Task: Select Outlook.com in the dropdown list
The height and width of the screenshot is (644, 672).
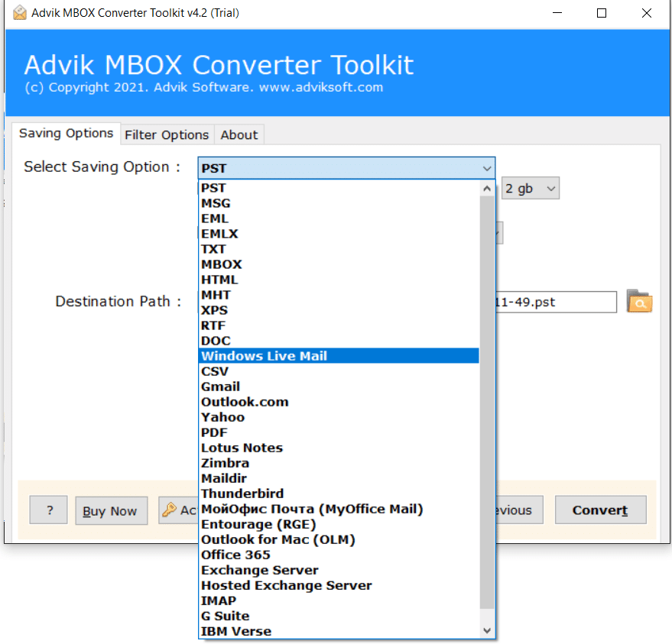Action: 339,402
